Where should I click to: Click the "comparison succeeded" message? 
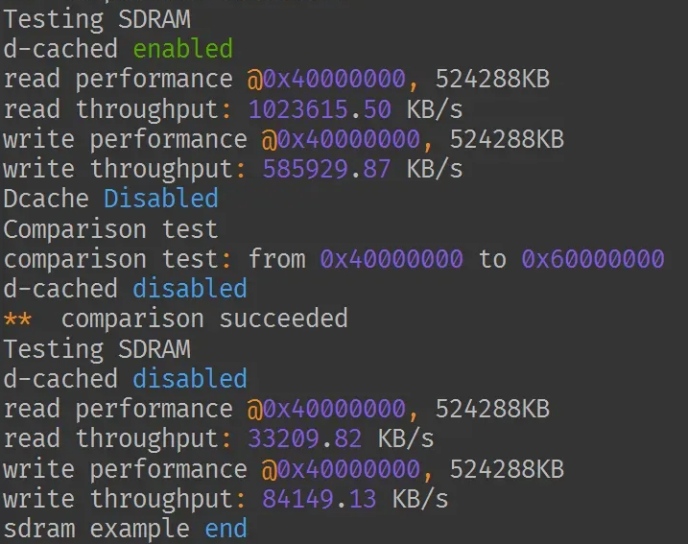point(204,319)
